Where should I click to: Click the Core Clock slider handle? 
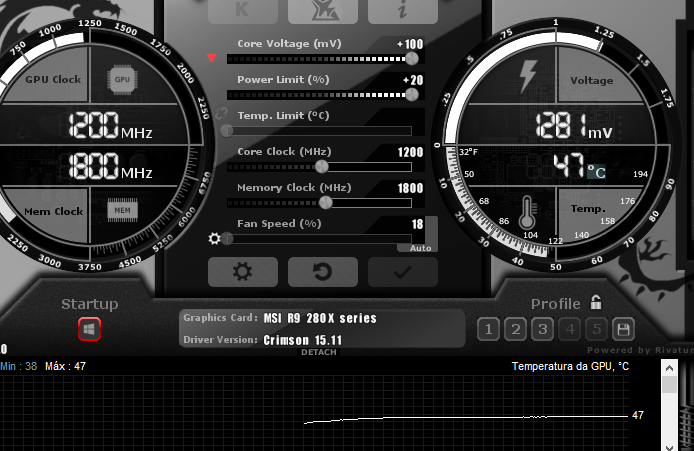click(322, 167)
